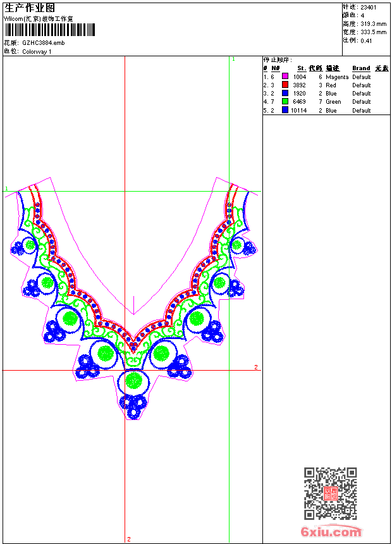Select the stitch count cell 3892

click(300, 85)
